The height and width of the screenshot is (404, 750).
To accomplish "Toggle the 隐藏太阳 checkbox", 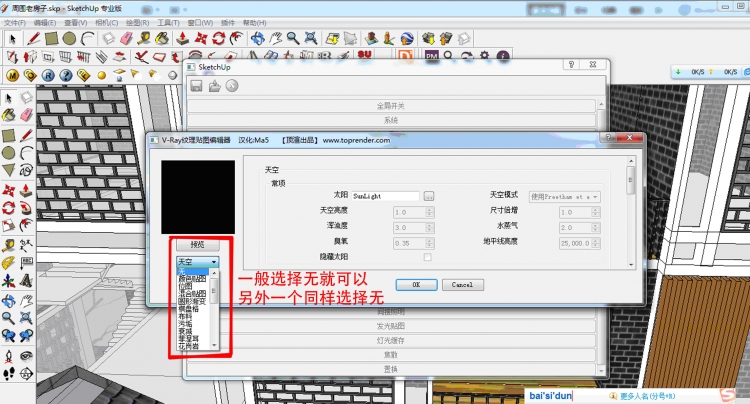I will click(x=428, y=257).
